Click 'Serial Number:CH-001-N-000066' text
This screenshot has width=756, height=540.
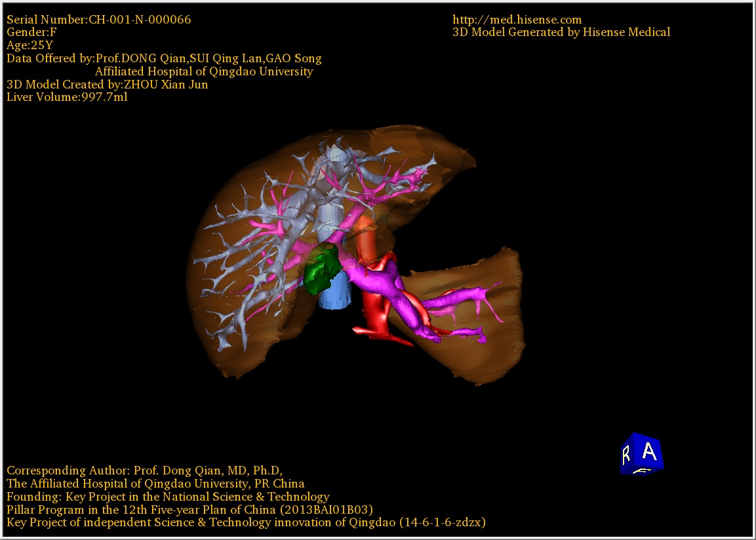coord(99,20)
